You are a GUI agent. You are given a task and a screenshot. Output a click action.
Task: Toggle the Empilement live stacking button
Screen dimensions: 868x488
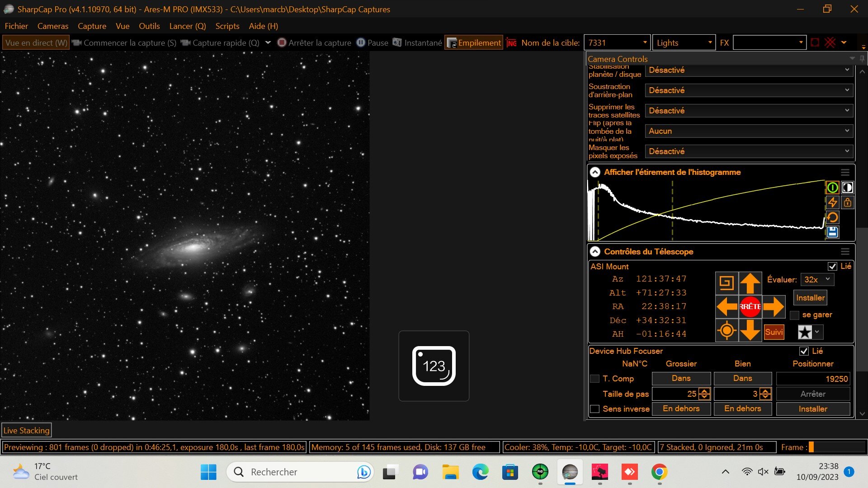[x=474, y=42]
